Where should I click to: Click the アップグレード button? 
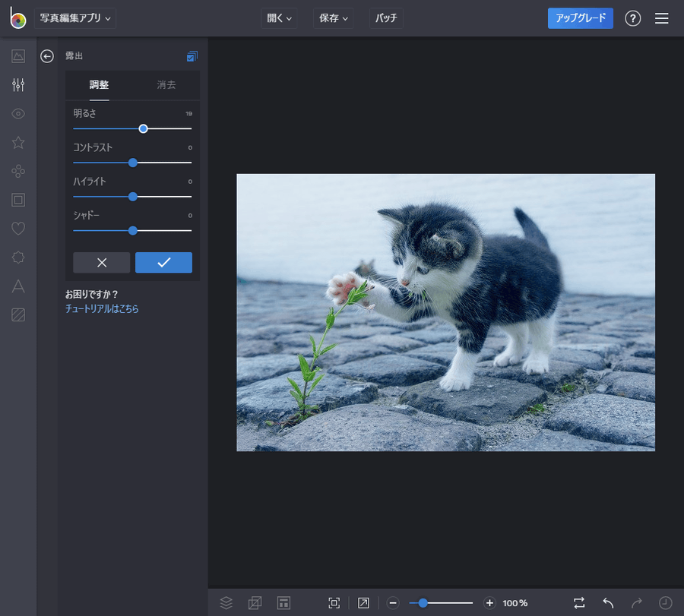click(580, 18)
